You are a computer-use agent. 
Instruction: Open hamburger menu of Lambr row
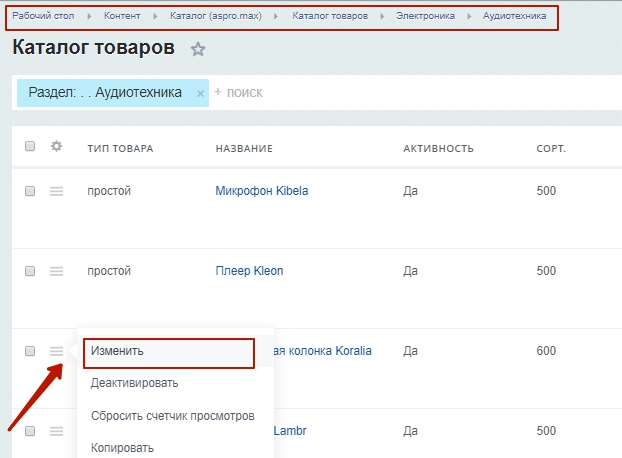coord(56,431)
